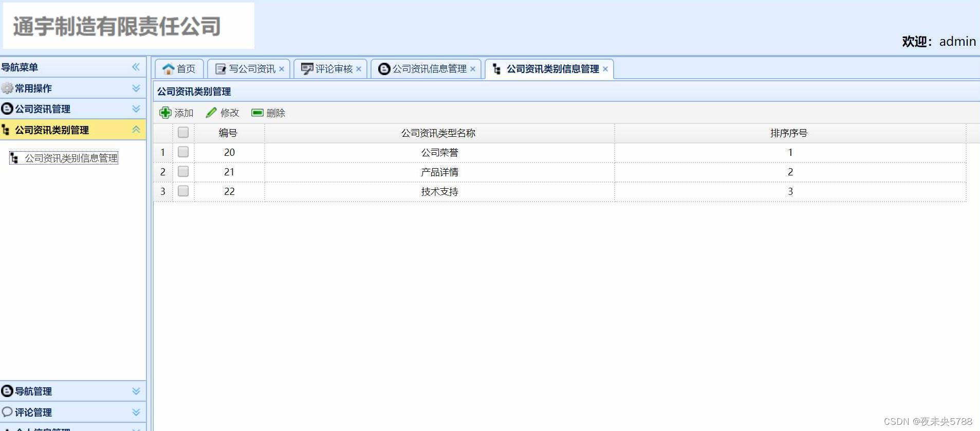This screenshot has width=980, height=431.
Task: Close the 公司资讯类别信息管理 tab
Action: [x=605, y=69]
